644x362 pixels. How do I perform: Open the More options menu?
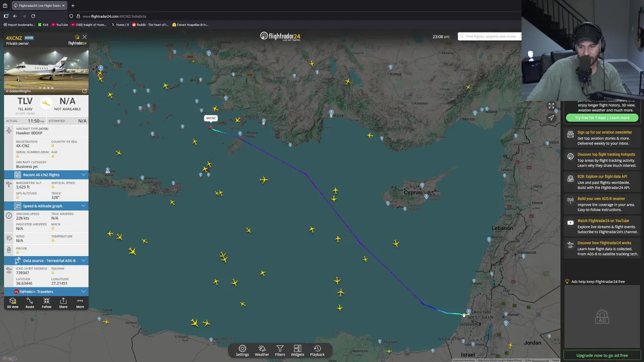point(80,303)
